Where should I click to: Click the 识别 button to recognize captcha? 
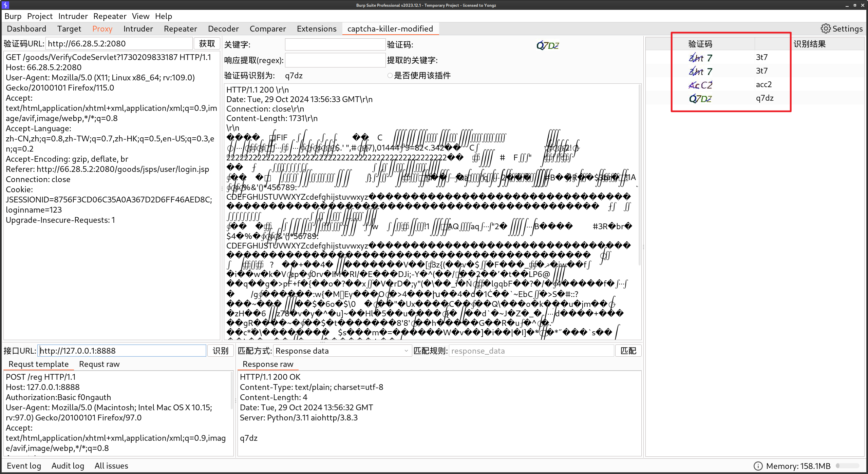pyautogui.click(x=221, y=351)
